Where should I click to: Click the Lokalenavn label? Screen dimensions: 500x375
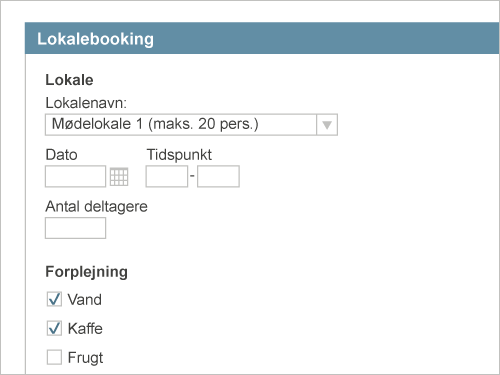click(x=86, y=103)
